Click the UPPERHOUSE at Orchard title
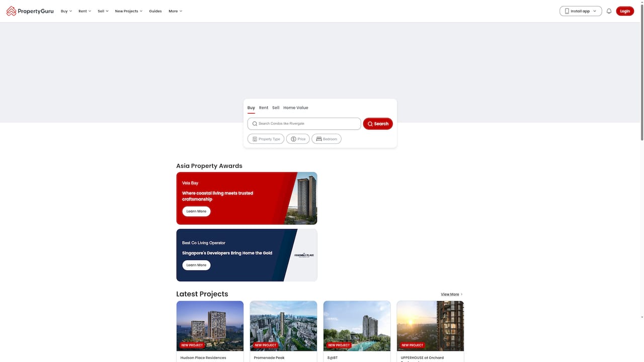The height and width of the screenshot is (362, 644). [x=422, y=358]
